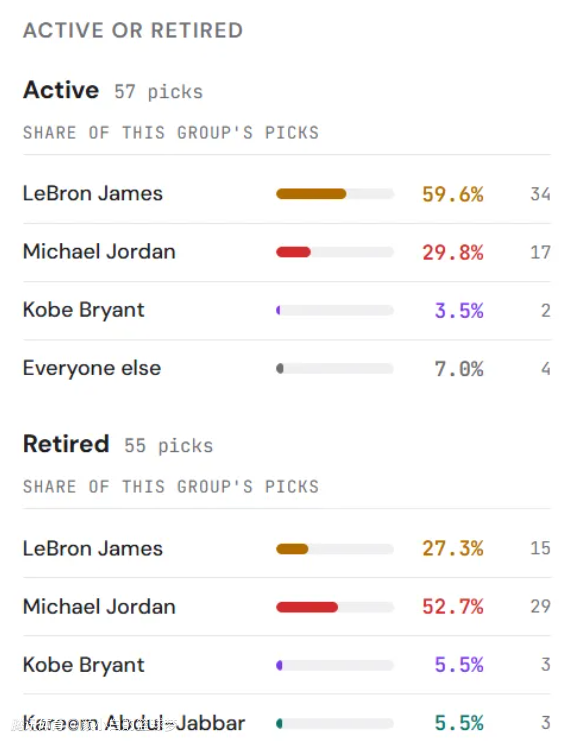The image size is (569, 741).
Task: Select Michael Jordan row in Active group
Action: 287,252
